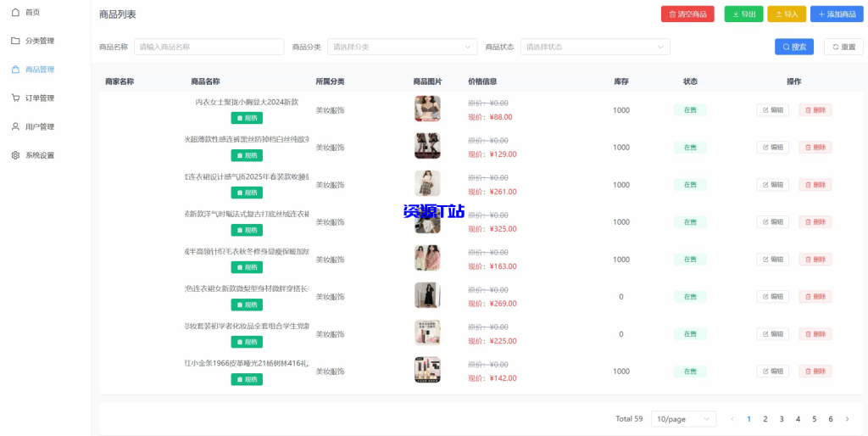Click the previous page arrow
The height and width of the screenshot is (436, 868).
pos(732,419)
